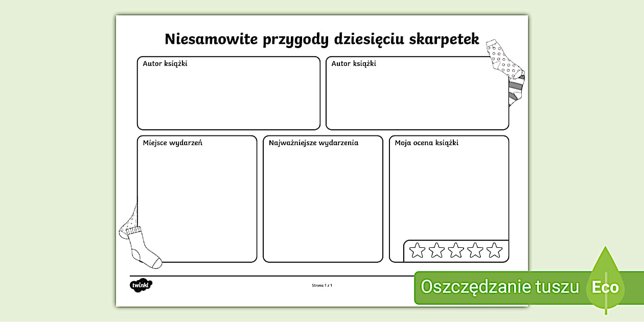Select the second rating star
Screen dimensions: 644x322
pyautogui.click(x=436, y=250)
